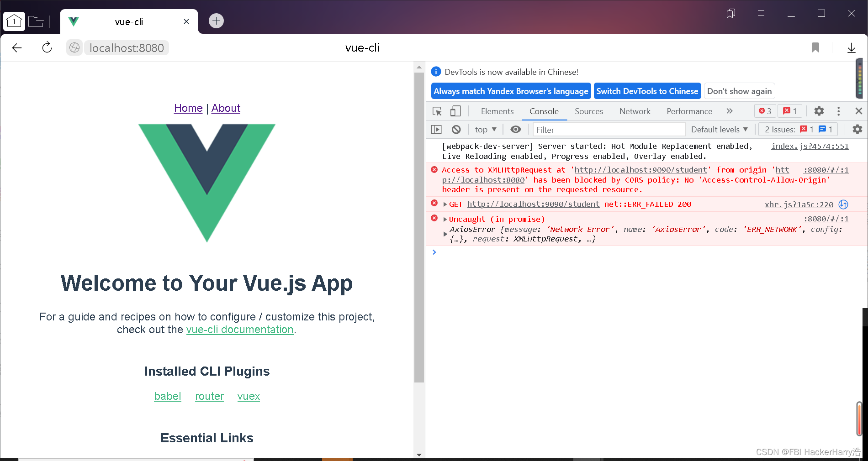
Task: Clear the console output
Action: point(456,129)
